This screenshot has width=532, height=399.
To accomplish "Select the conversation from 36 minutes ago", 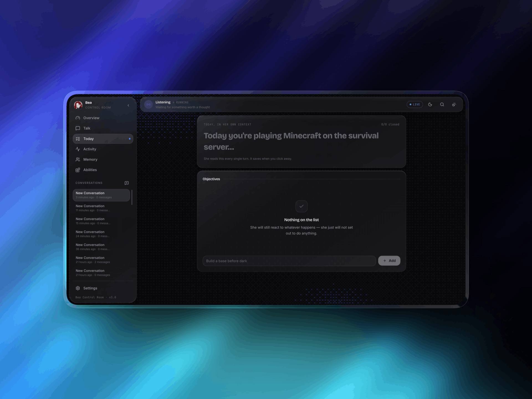I will (101, 247).
